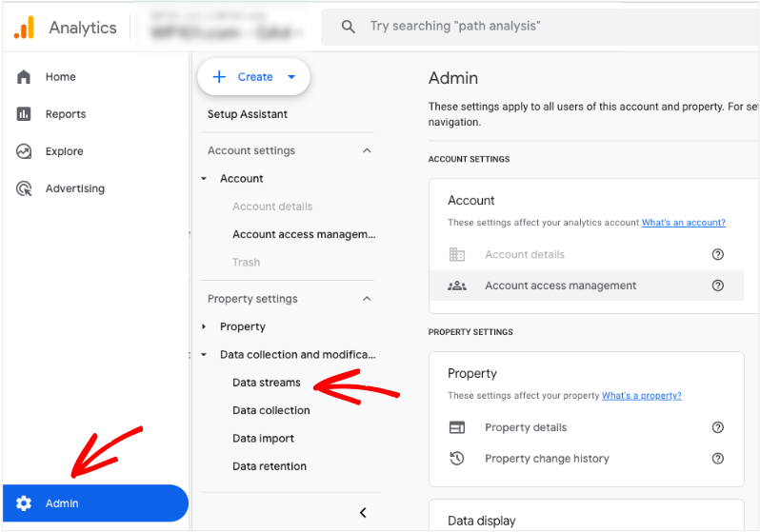Select Account in the admin navigation
Image resolution: width=760 pixels, height=532 pixels.
coord(241,178)
